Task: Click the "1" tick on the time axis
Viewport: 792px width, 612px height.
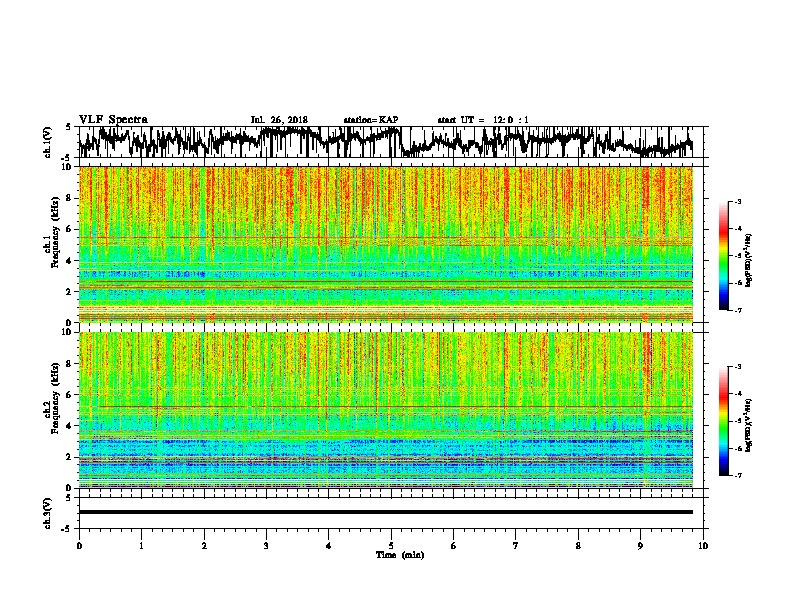Action: [x=141, y=546]
